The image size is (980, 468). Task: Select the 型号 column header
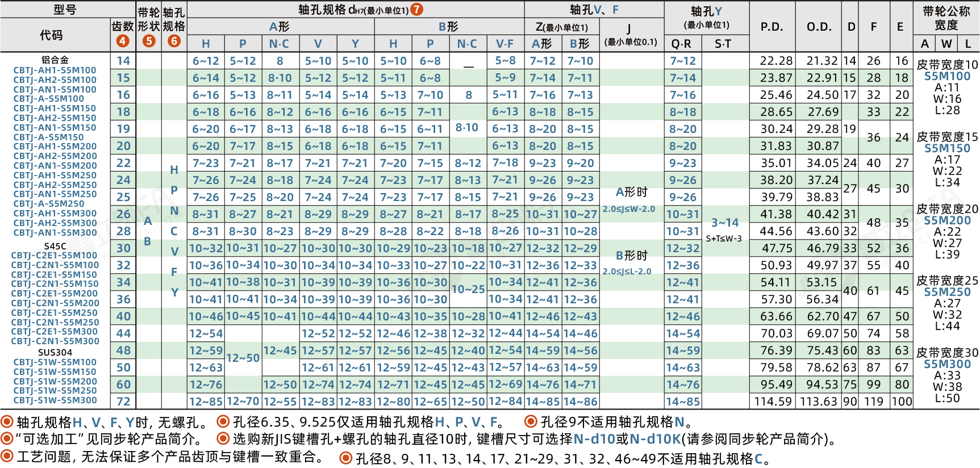click(65, 9)
